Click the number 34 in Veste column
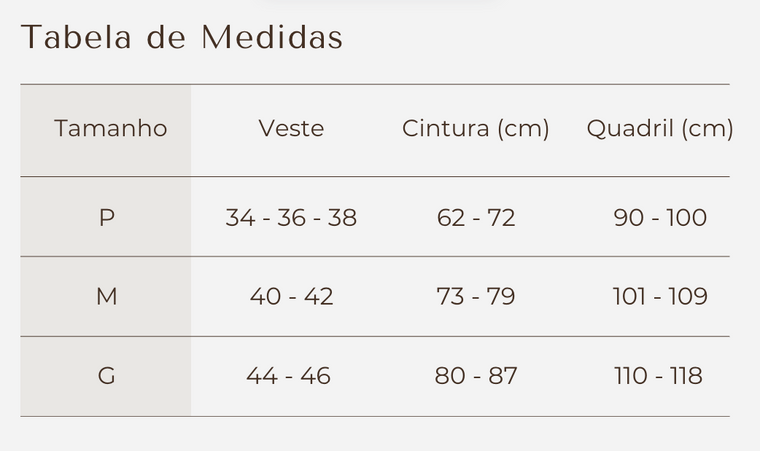Image resolution: width=760 pixels, height=451 pixels. tap(240, 217)
